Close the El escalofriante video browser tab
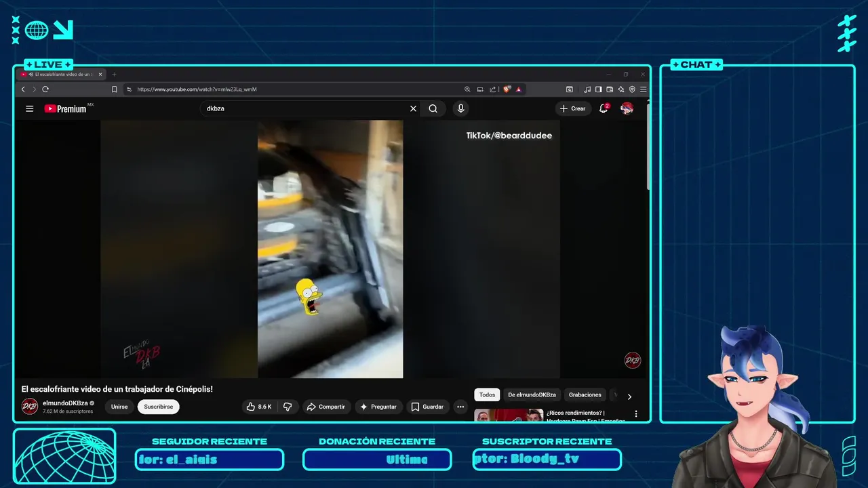 coord(100,75)
